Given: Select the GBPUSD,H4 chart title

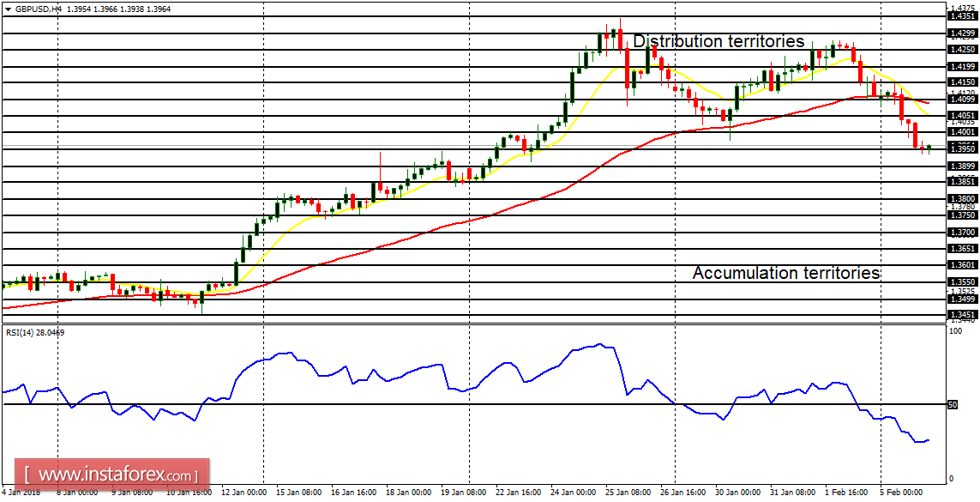Looking at the screenshot, I should (x=39, y=9).
